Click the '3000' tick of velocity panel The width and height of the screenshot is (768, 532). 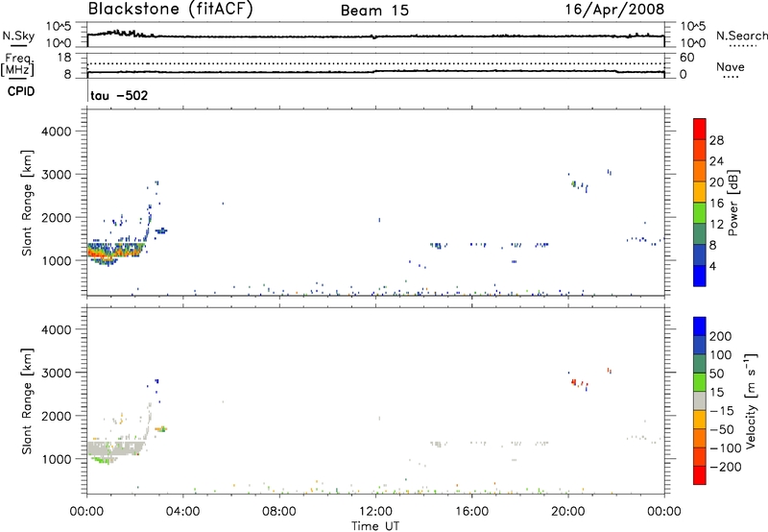(x=57, y=373)
